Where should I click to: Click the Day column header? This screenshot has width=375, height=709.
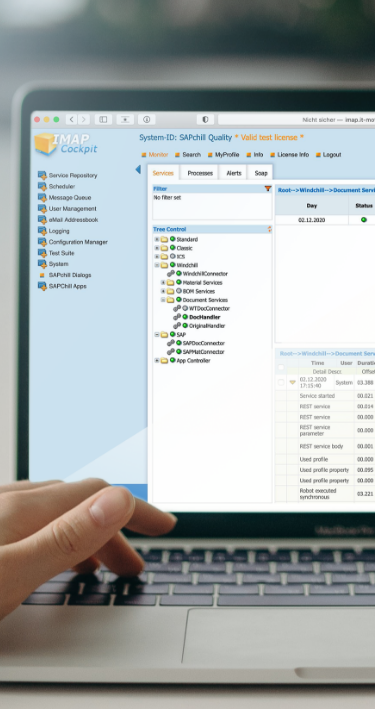coord(312,206)
